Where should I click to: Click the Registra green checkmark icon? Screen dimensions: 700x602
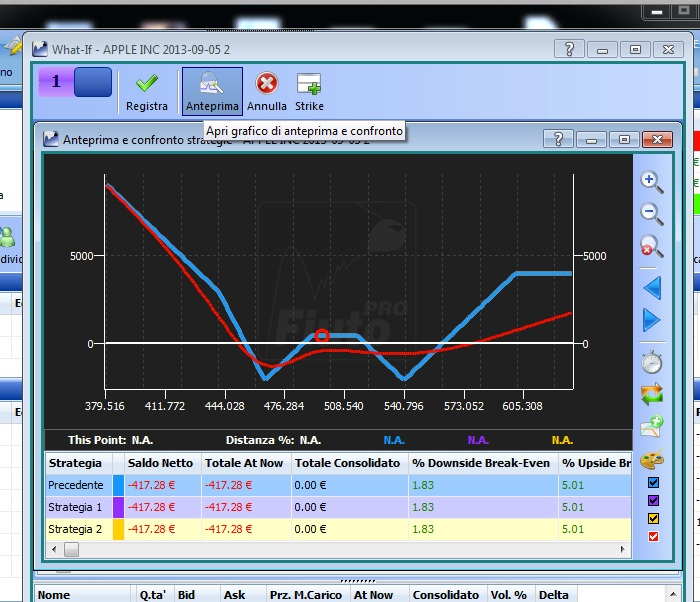tap(146, 83)
